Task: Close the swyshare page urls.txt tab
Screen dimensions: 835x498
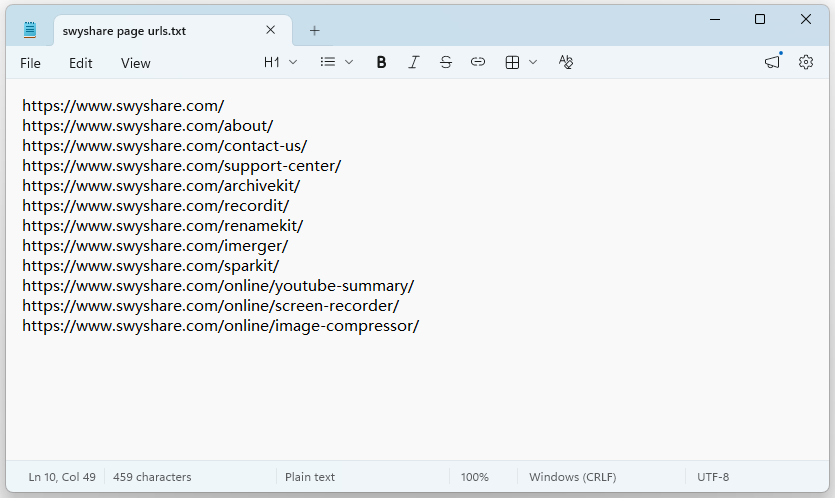Action: click(x=271, y=30)
